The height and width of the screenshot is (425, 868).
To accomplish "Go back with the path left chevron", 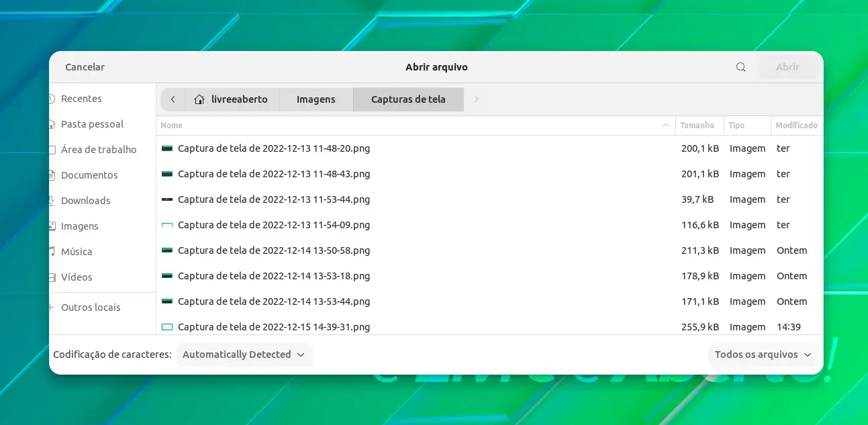I will (x=173, y=99).
